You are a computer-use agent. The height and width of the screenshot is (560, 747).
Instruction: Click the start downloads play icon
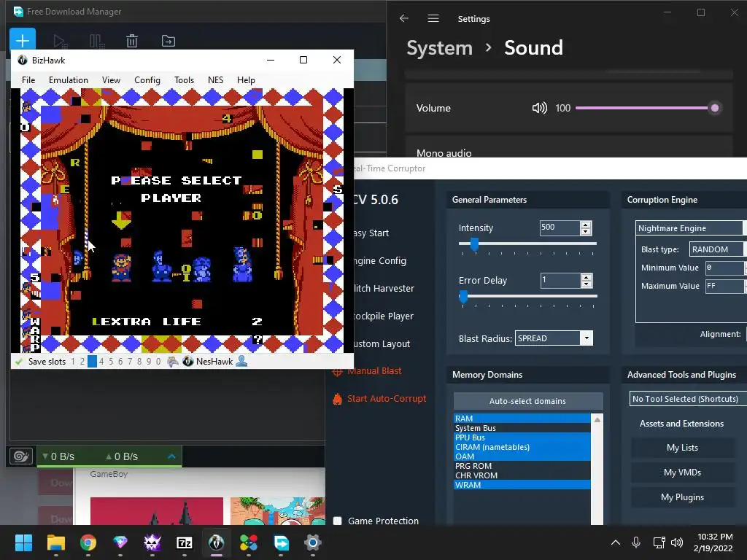(x=60, y=41)
